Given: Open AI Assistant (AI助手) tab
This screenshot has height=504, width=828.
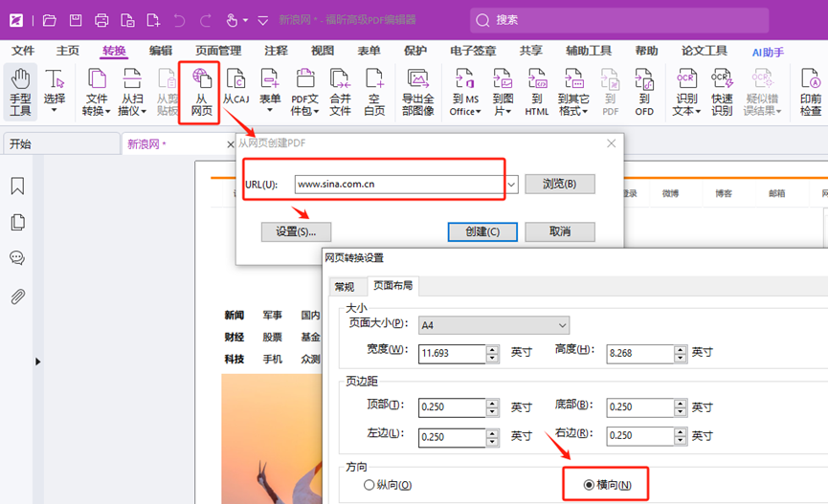Looking at the screenshot, I should pos(768,52).
